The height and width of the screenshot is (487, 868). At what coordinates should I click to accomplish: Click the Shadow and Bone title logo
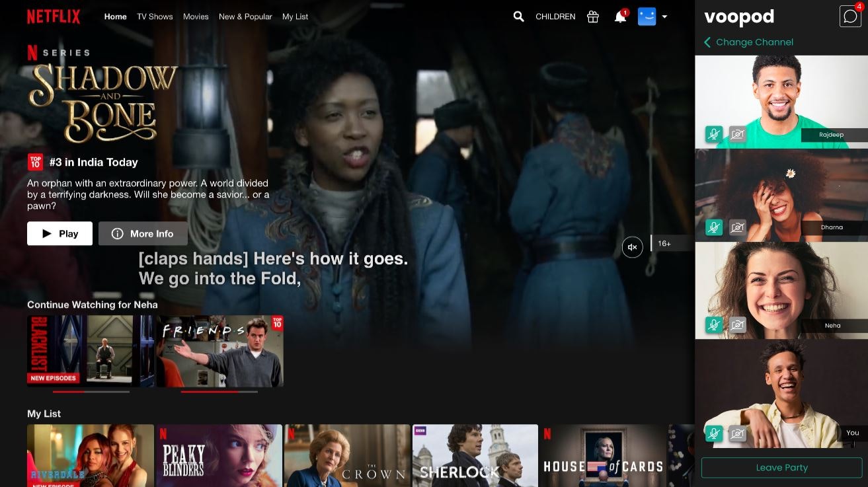[103, 103]
